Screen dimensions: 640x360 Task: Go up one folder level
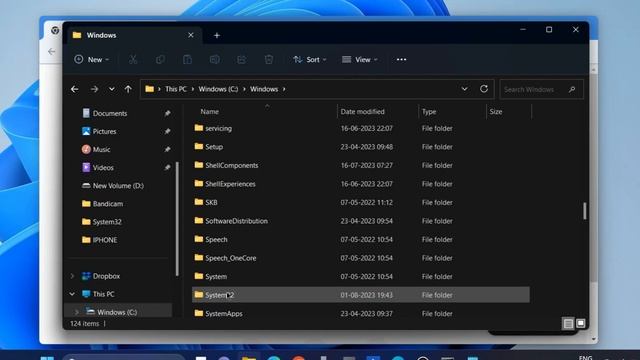(128, 89)
